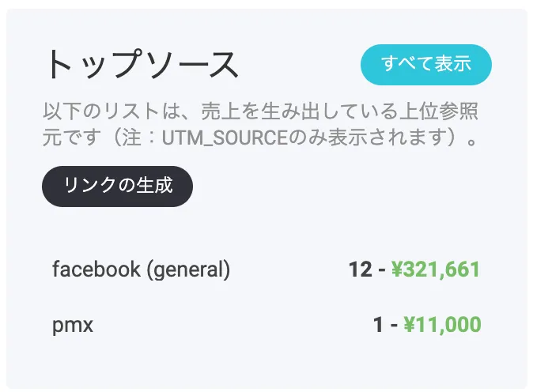The width and height of the screenshot is (533, 392).
Task: Click the ¥11,000 revenue amount
Action: tap(442, 324)
